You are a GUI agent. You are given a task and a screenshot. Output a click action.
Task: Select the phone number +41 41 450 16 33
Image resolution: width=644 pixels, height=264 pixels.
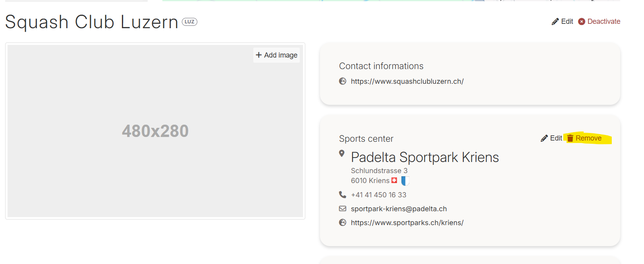(378, 195)
